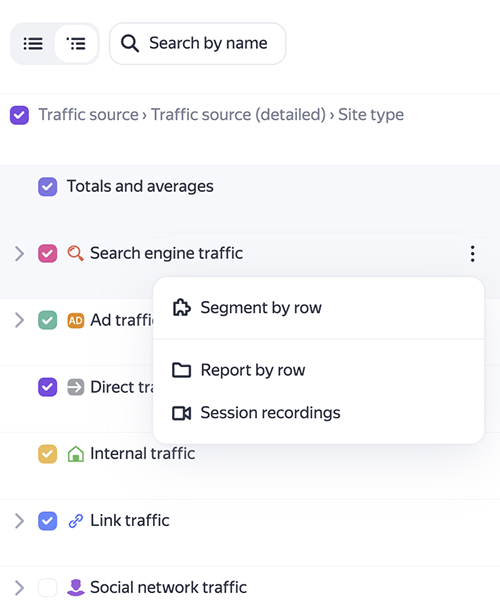This screenshot has width=500, height=610.
Task: Open three-dot menu for Search engine traffic
Action: pos(472,254)
